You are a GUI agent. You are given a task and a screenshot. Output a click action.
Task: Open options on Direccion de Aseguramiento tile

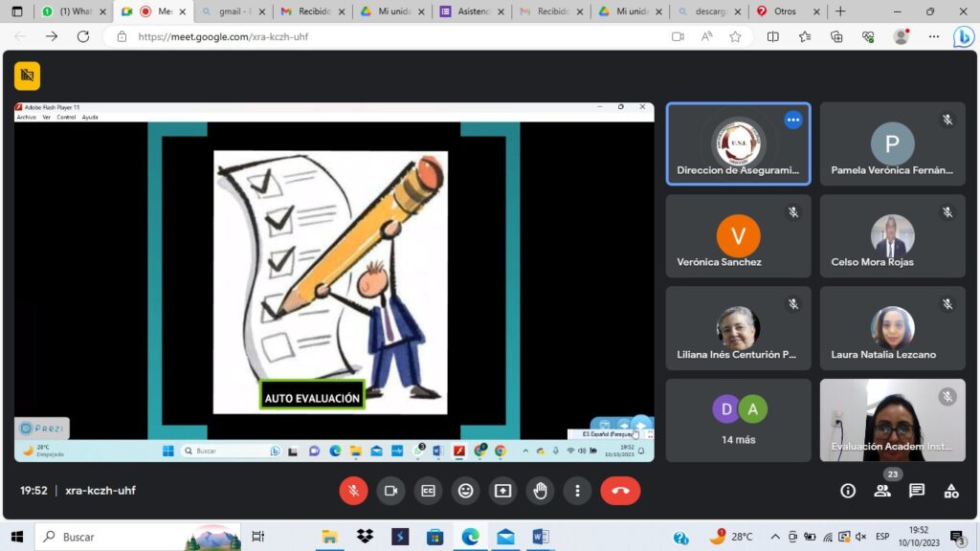792,120
